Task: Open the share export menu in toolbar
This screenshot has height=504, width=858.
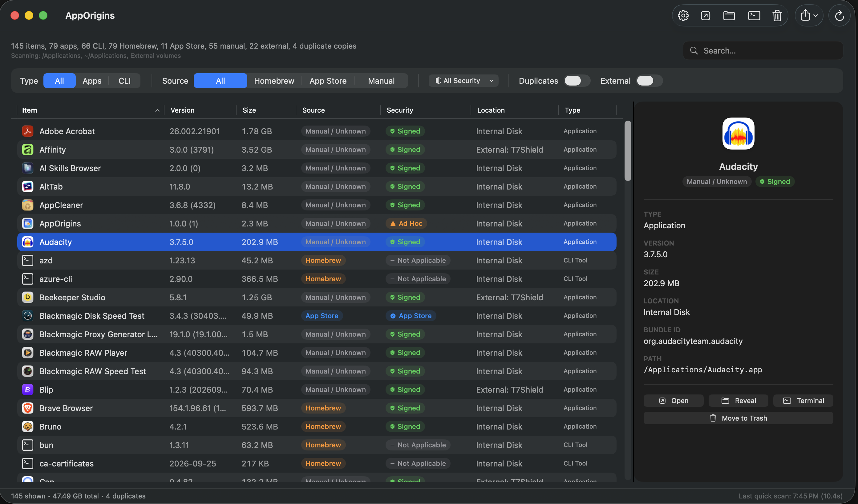Action: pos(809,16)
